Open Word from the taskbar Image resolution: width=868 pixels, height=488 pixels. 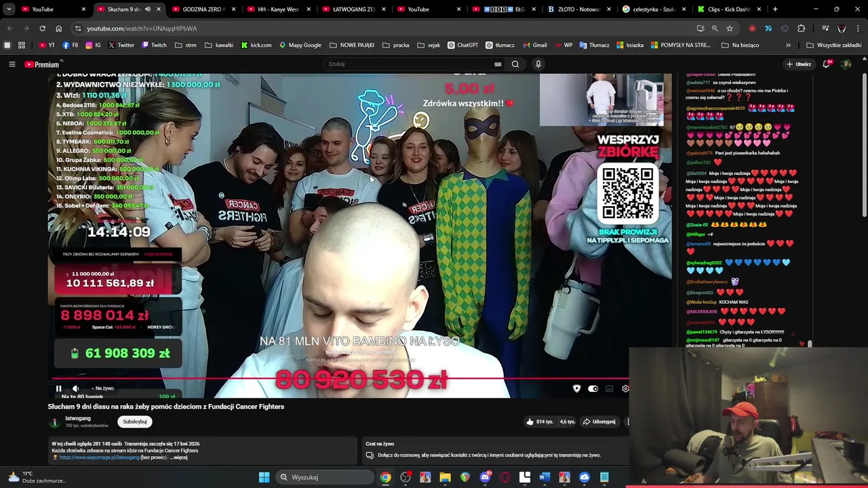point(545,477)
